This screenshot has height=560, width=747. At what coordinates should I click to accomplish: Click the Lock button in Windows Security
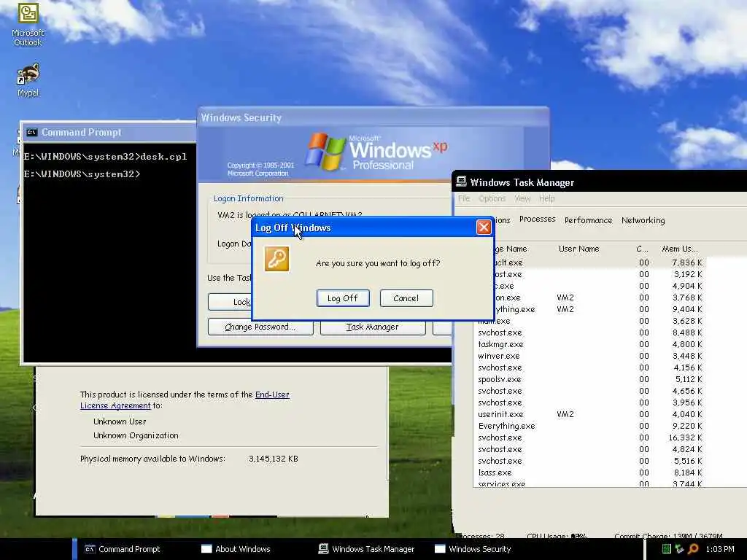[230, 302]
